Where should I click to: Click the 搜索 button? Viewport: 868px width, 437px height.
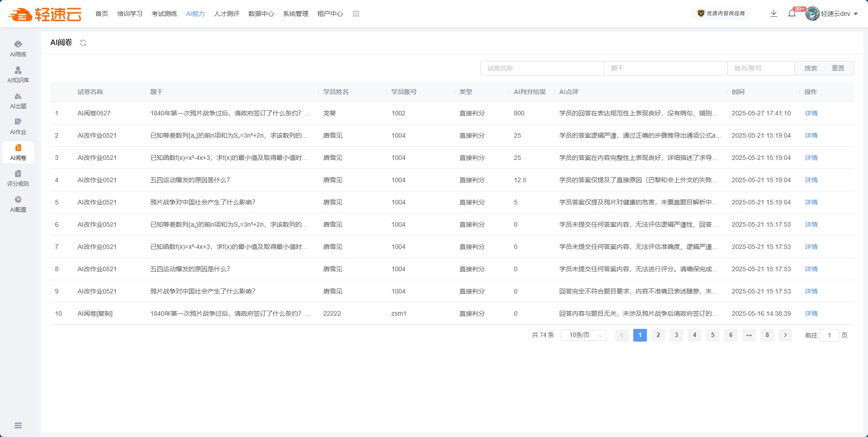tap(810, 68)
